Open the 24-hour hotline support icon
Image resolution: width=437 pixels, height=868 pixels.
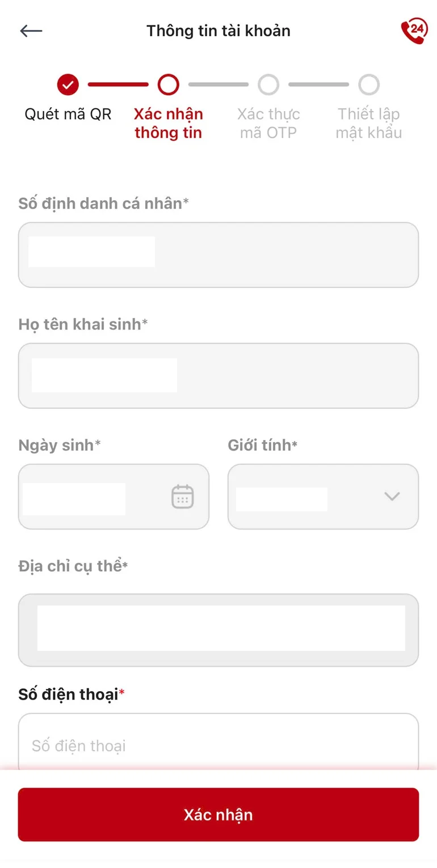tap(414, 31)
